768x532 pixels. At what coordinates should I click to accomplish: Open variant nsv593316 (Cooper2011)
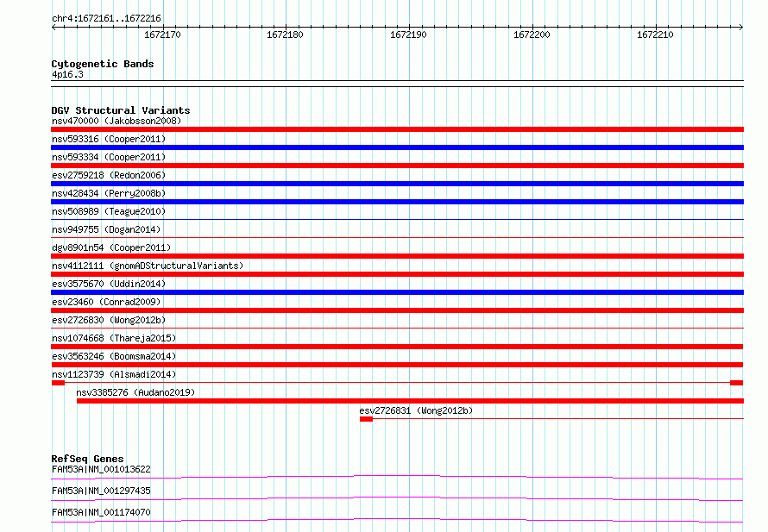[x=109, y=139]
